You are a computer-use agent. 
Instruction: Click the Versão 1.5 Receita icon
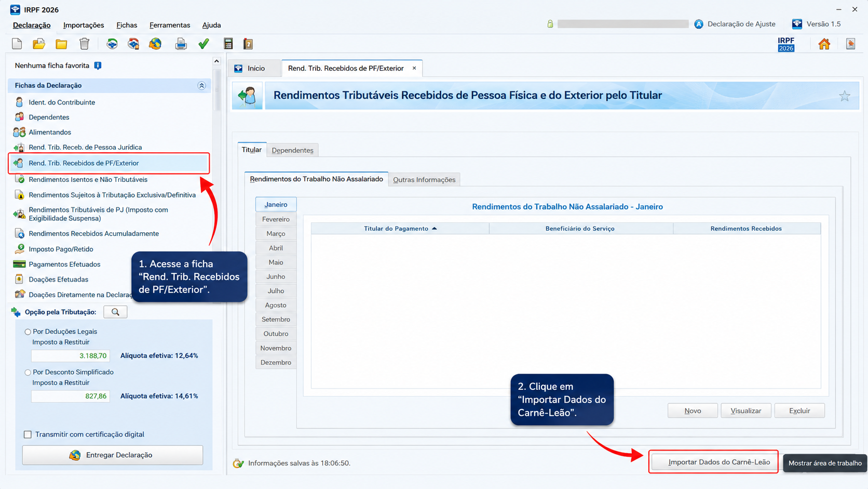(797, 24)
